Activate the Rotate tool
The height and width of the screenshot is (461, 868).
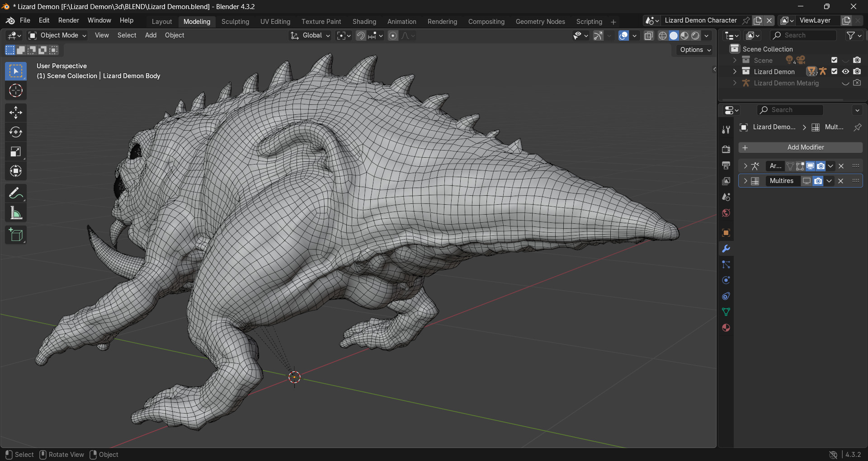coord(16,132)
